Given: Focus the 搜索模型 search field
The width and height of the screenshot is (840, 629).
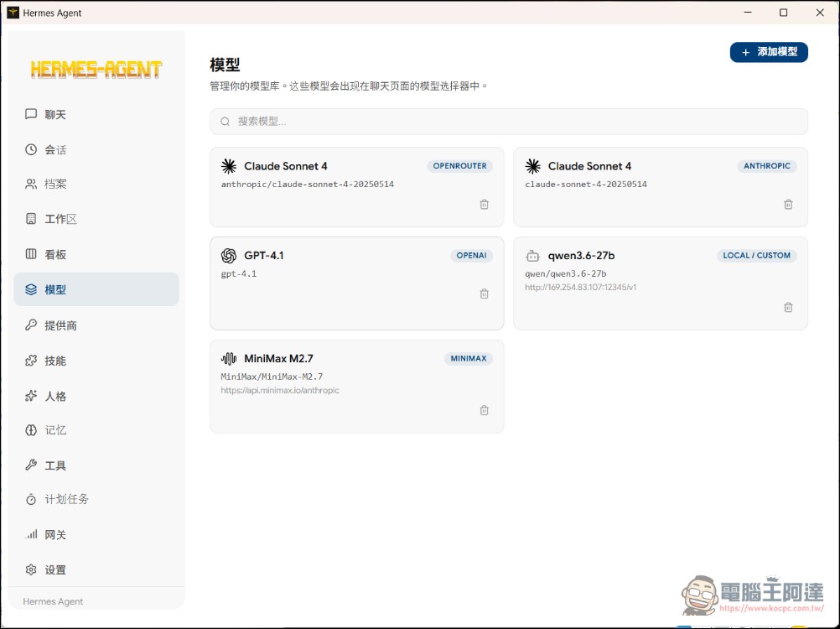Looking at the screenshot, I should (508, 122).
